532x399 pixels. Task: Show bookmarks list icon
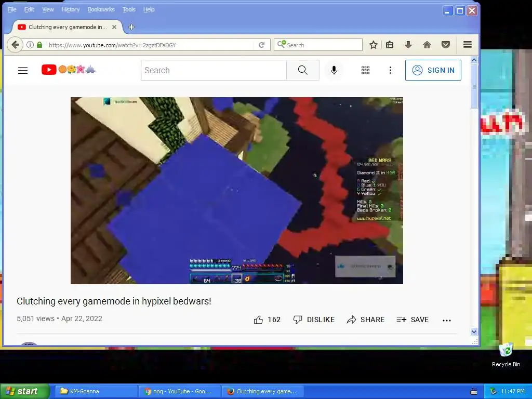click(390, 45)
